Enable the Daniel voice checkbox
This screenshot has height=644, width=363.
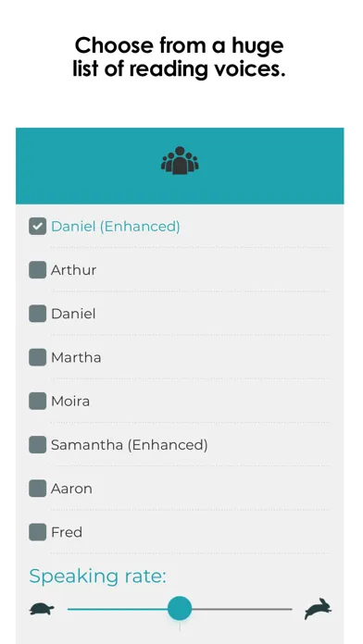coord(37,314)
